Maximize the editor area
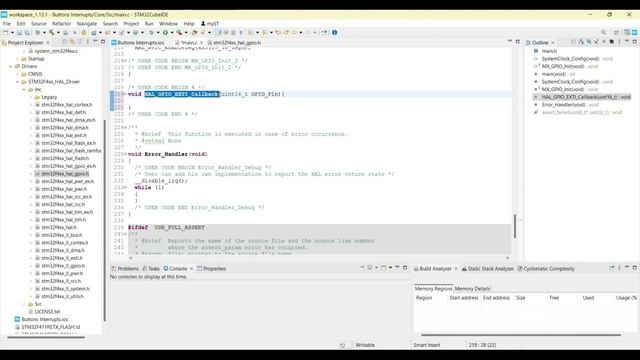Image resolution: width=640 pixels, height=360 pixels. pos(518,42)
